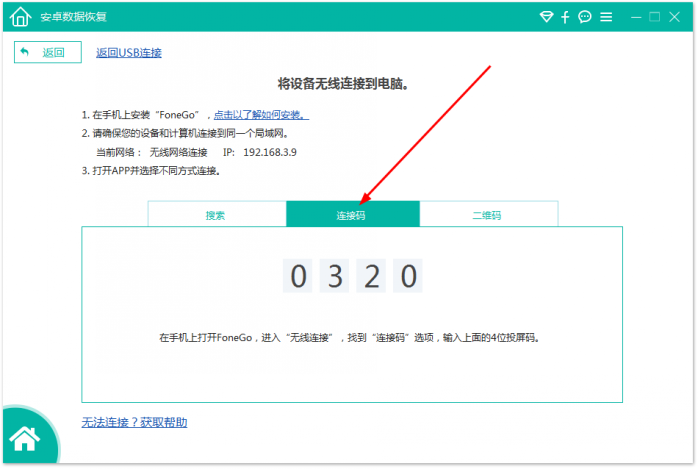
Task: Switch to the 二维码 tab
Action: pos(489,214)
